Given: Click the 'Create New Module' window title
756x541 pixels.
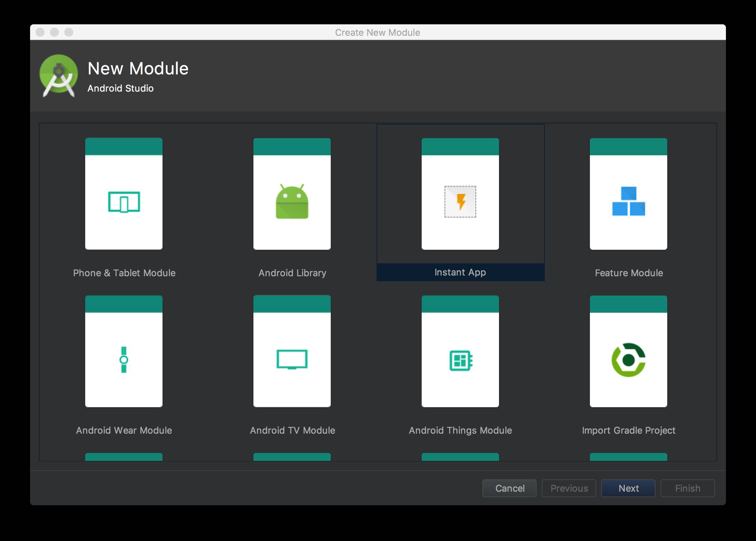Looking at the screenshot, I should (378, 33).
